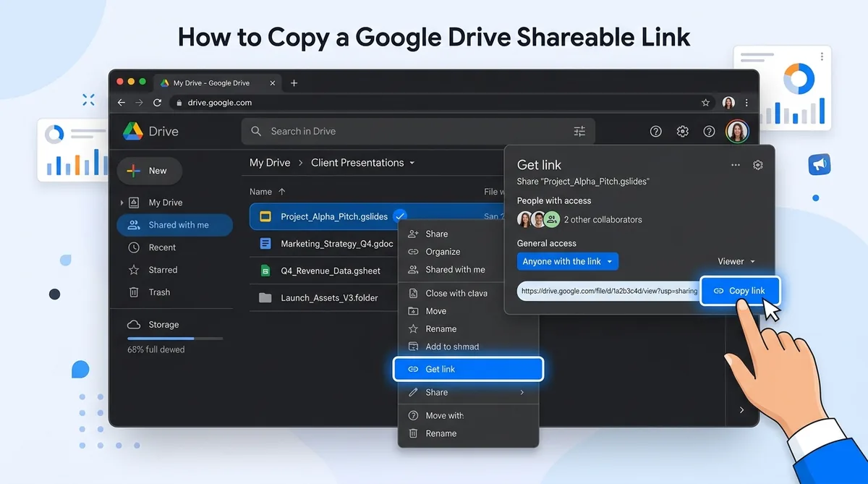868x484 pixels.
Task: Click the cloud Storage icon in the sidebar
Action: pyautogui.click(x=134, y=325)
